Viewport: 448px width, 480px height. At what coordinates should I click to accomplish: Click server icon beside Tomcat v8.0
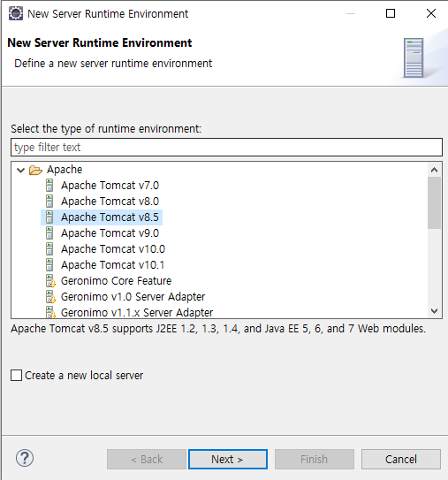point(49,202)
